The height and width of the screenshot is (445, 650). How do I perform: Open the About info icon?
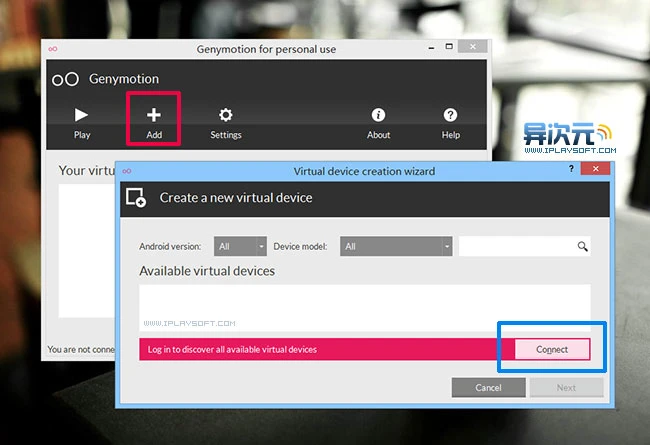coord(378,115)
